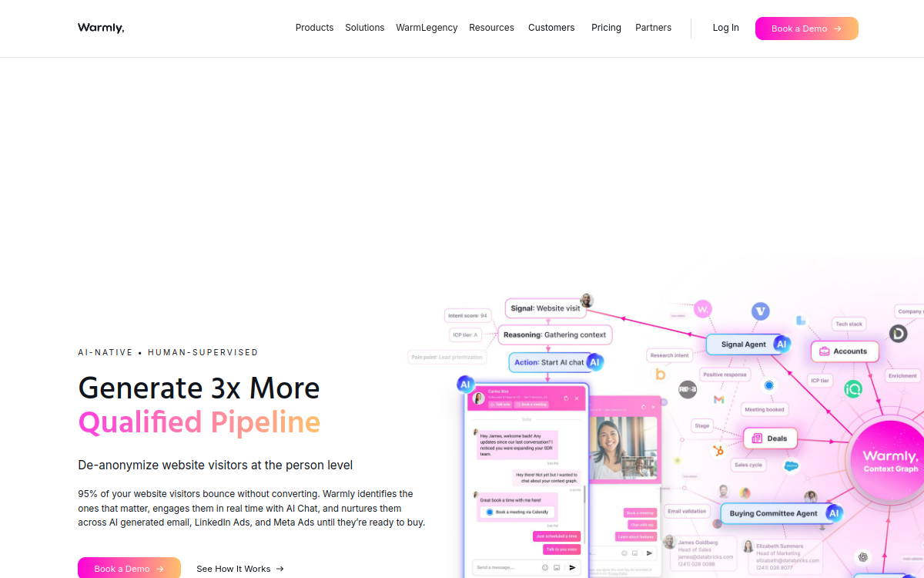Screen dimensions: 924x578
Task: Click the Intent score: 94 tag
Action: tap(467, 315)
